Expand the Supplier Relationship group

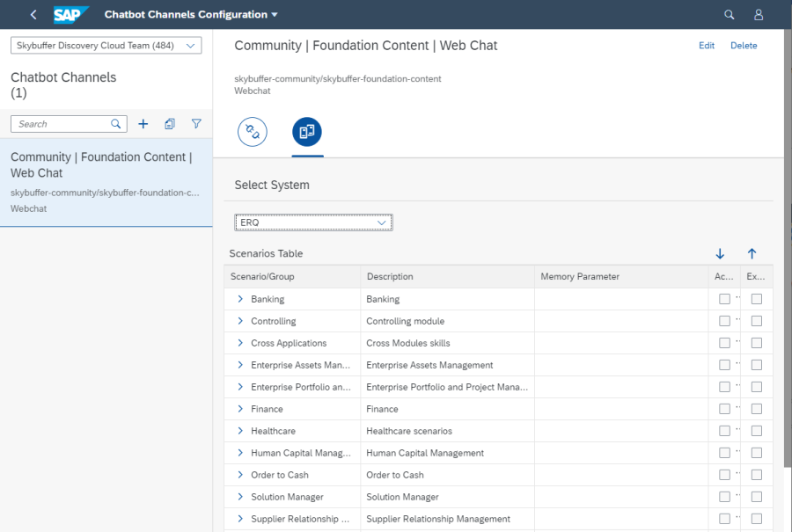coord(240,519)
